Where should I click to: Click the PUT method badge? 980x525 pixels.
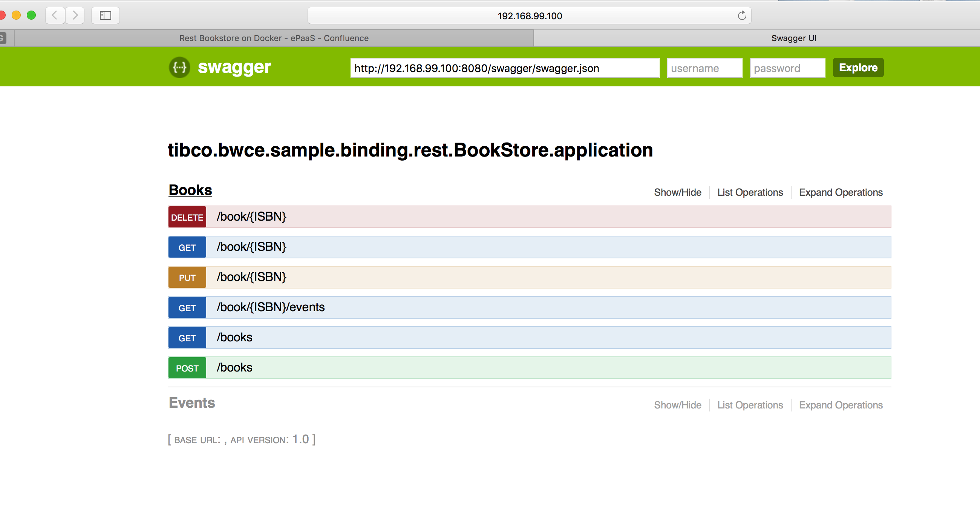[x=187, y=277]
